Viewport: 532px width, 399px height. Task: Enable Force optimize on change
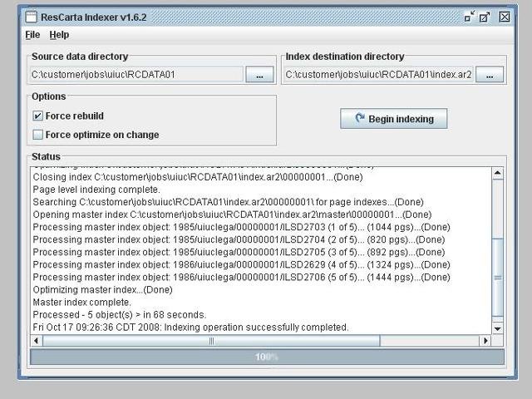pos(38,135)
